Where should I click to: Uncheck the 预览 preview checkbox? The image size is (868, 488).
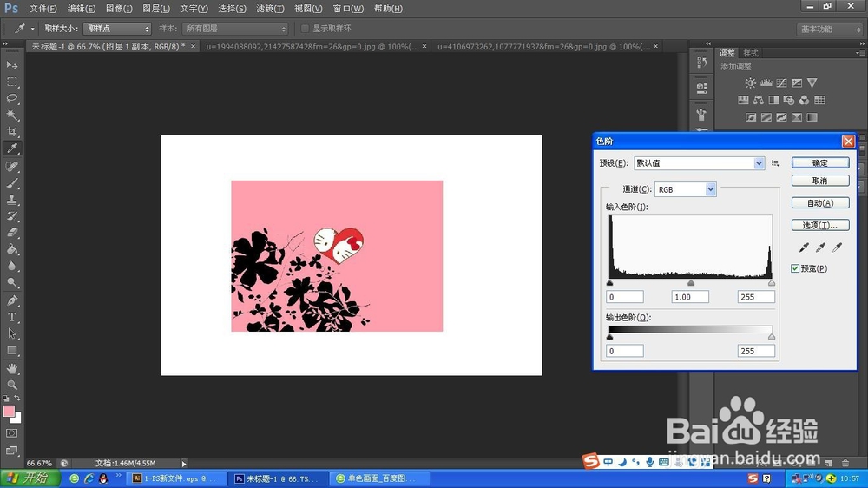point(795,268)
